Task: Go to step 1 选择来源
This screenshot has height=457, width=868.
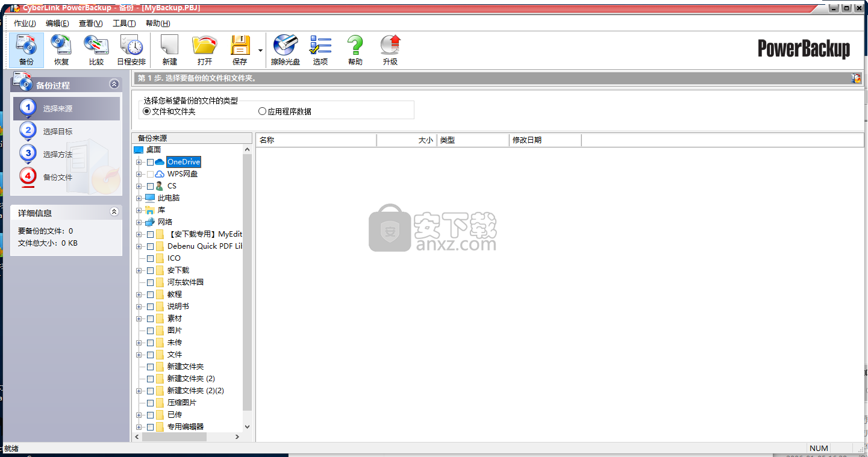Action: coord(66,109)
